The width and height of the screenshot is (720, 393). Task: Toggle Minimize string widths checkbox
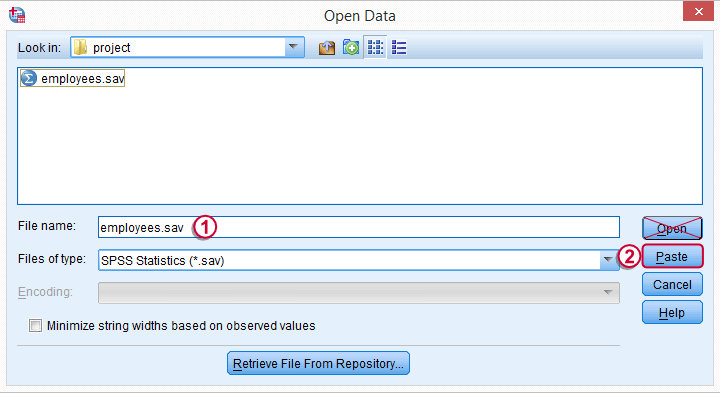coord(35,326)
